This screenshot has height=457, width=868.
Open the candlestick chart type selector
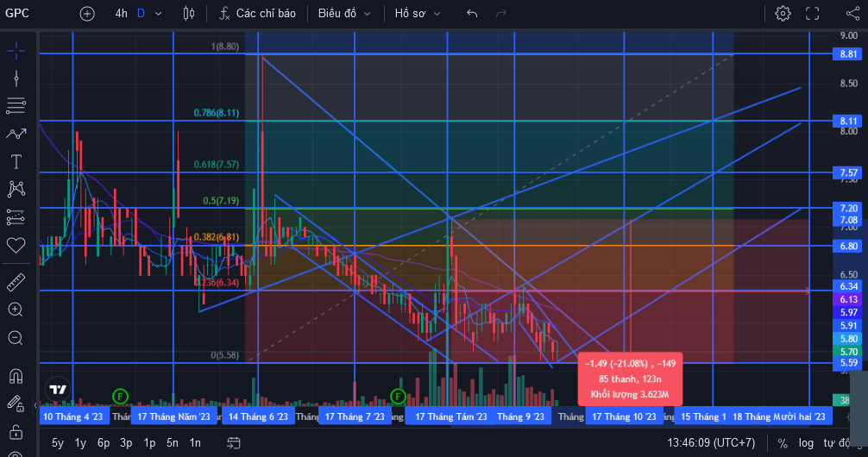point(189,13)
